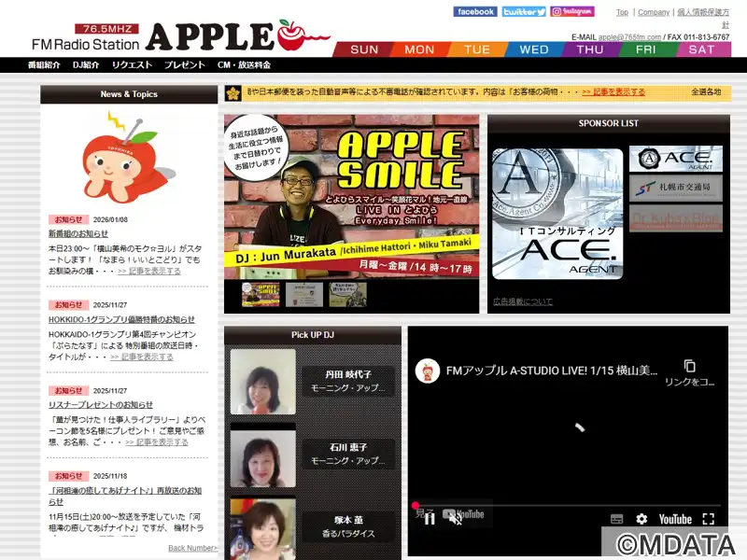Pause the YouTube video player

point(430,518)
